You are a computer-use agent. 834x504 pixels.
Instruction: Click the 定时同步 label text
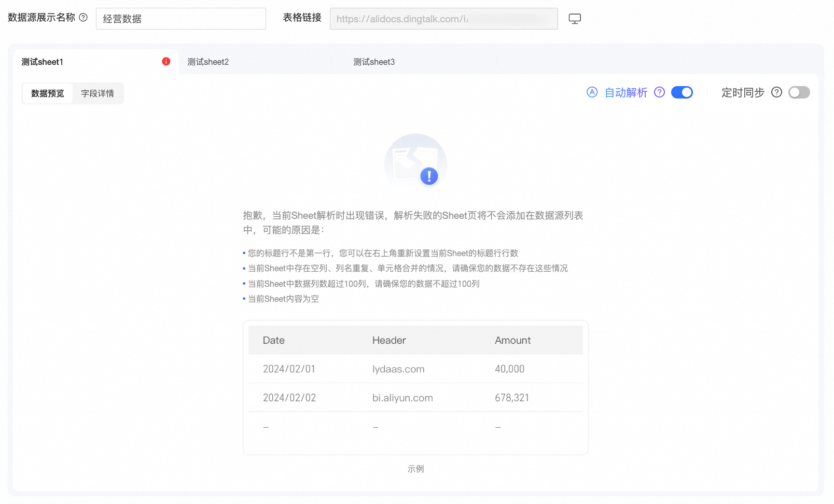(743, 93)
